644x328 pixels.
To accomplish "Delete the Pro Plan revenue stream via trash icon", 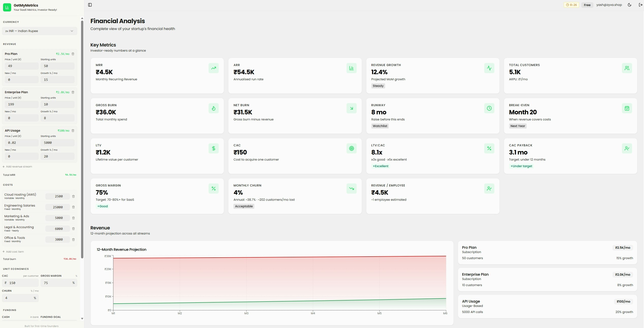I will coord(73,54).
